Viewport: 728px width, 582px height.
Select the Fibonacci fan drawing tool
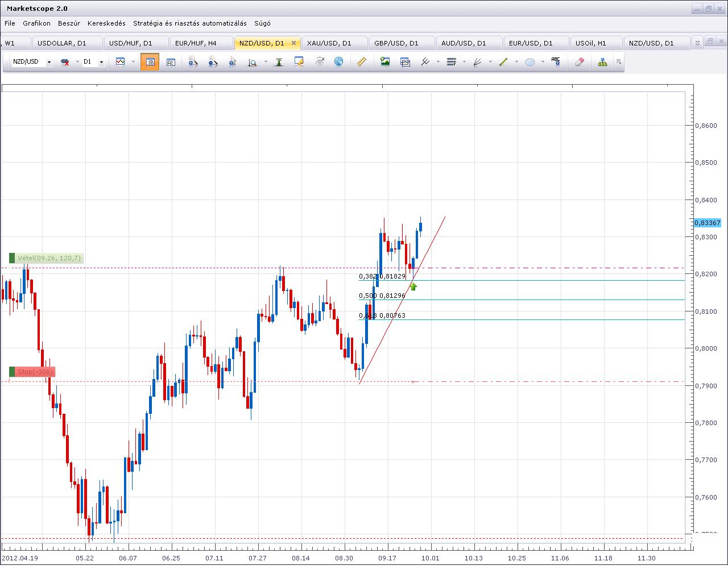click(477, 62)
